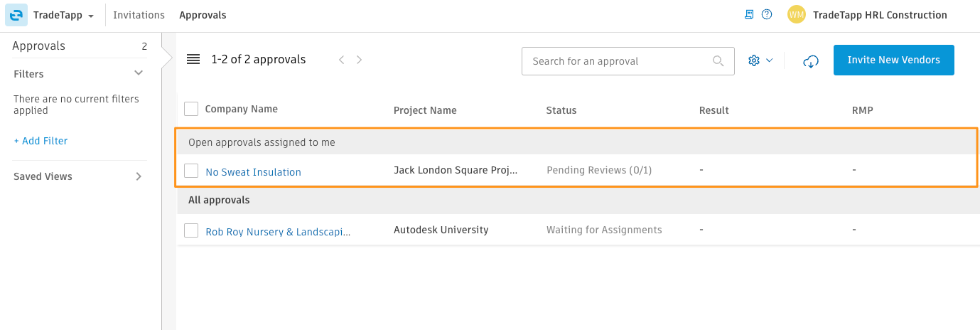Click the hamburger list menu icon
The image size is (980, 330).
point(193,60)
